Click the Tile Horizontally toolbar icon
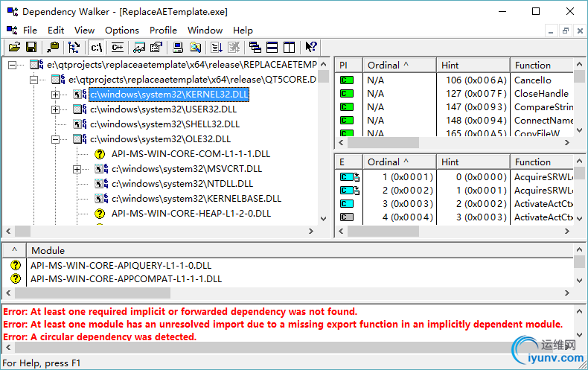Viewport: 588px width, 370px height. (x=272, y=48)
